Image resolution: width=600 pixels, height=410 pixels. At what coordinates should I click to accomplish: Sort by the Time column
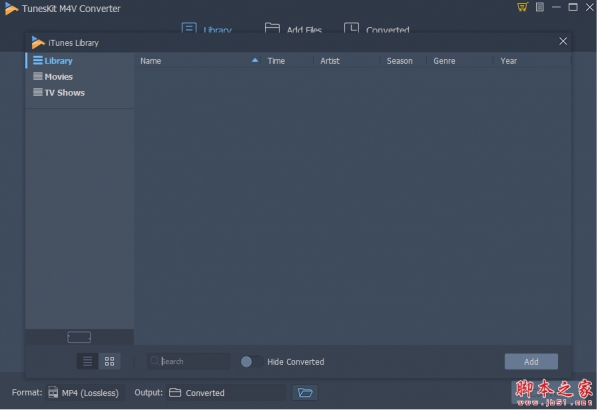tap(277, 61)
